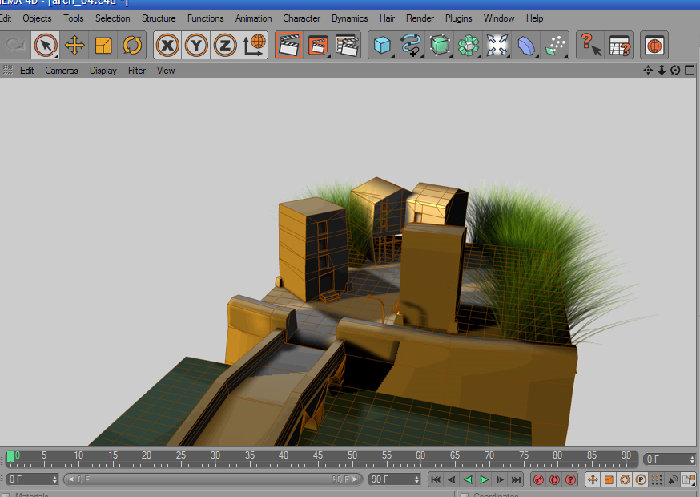700x497 pixels.
Task: Add a Cube primitive object
Action: pyautogui.click(x=382, y=45)
